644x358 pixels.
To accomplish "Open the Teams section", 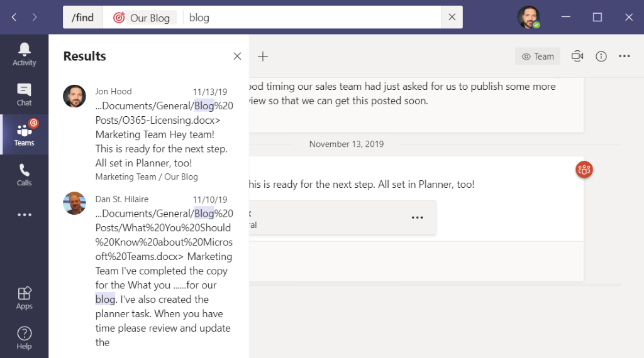I will (x=25, y=134).
